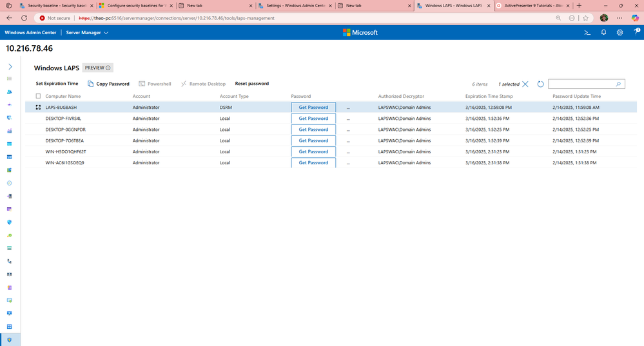
Task: Sort by Password Update Time column header
Action: (577, 96)
